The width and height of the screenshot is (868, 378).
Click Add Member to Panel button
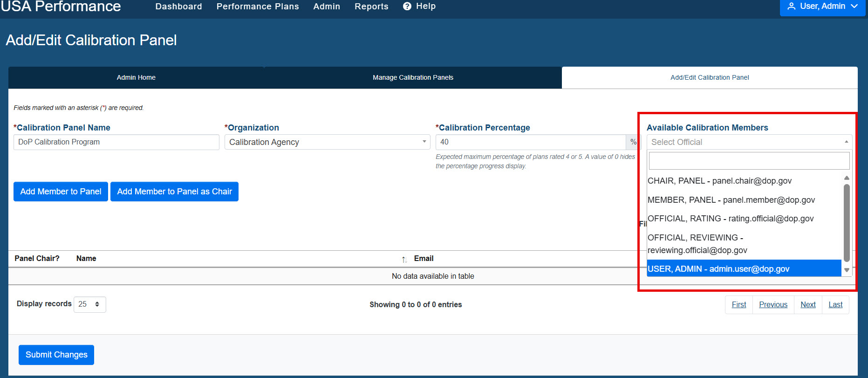[61, 192]
